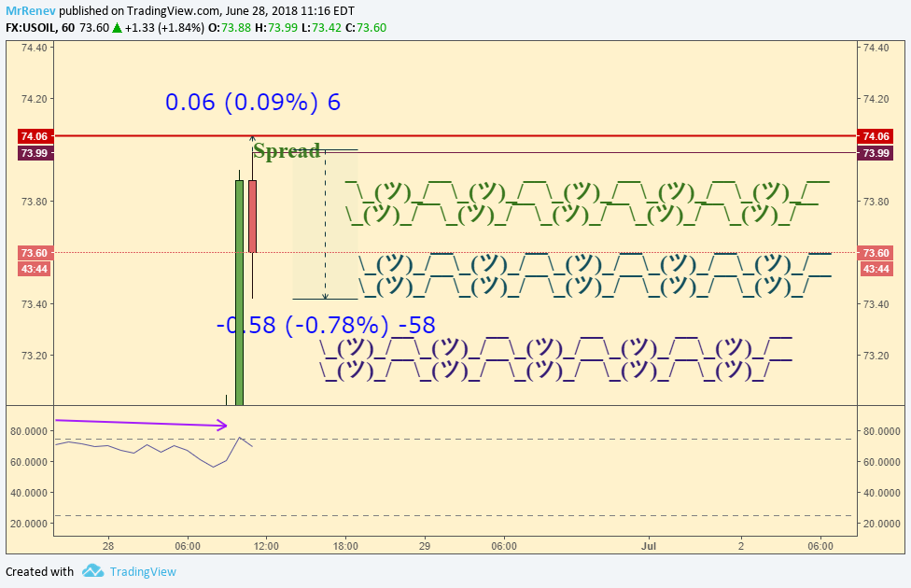
Task: Open the MrRenev author link
Action: (x=31, y=10)
